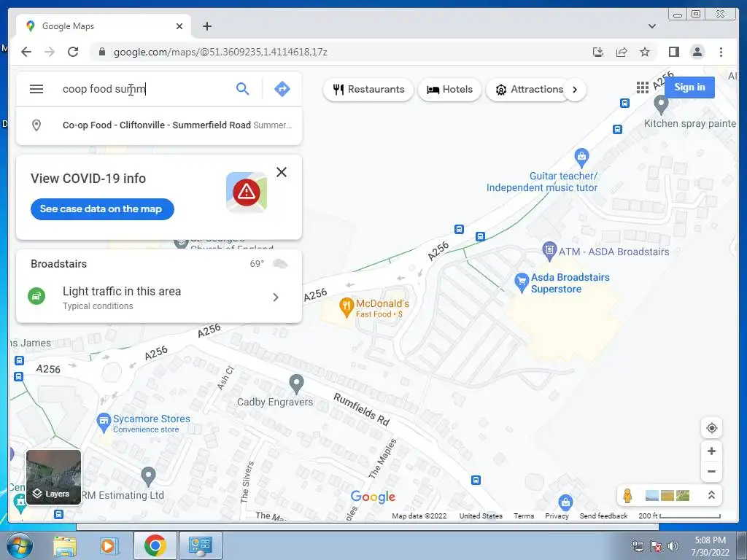Open the tab search dropdown

coord(651,26)
